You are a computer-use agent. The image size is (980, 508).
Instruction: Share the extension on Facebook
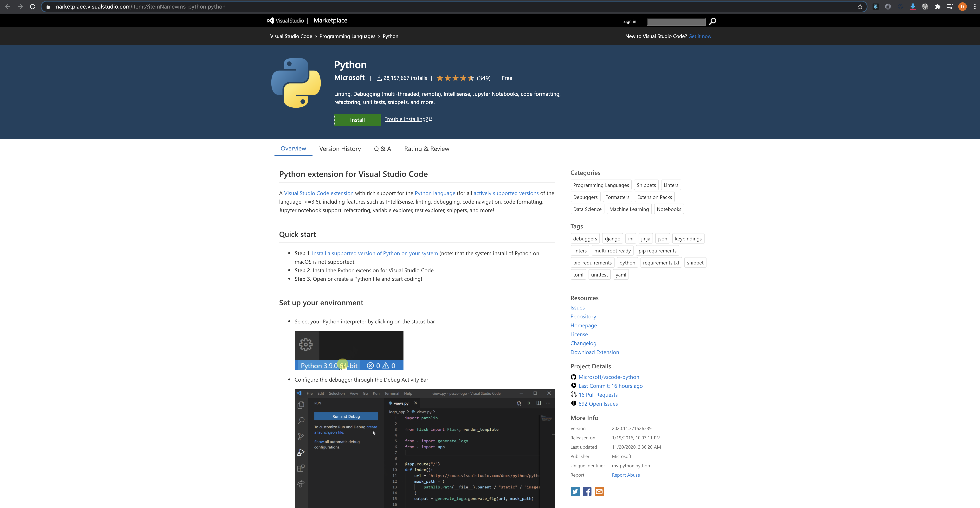pyautogui.click(x=587, y=492)
